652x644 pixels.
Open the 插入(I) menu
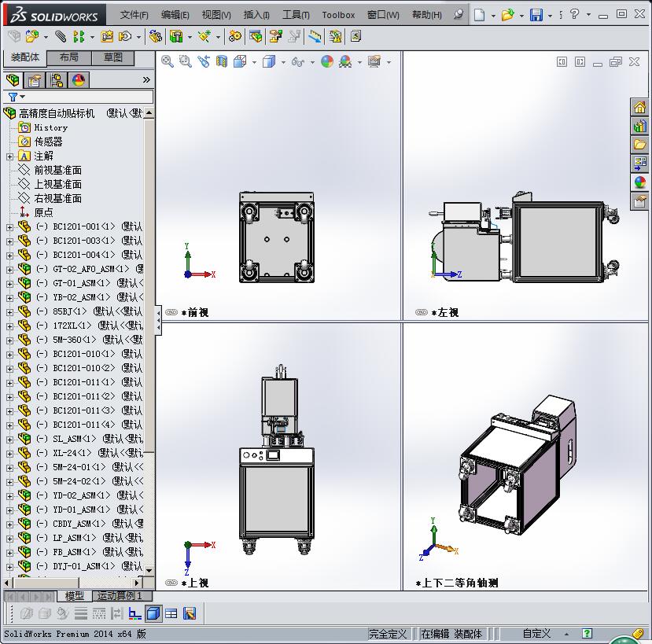(256, 15)
